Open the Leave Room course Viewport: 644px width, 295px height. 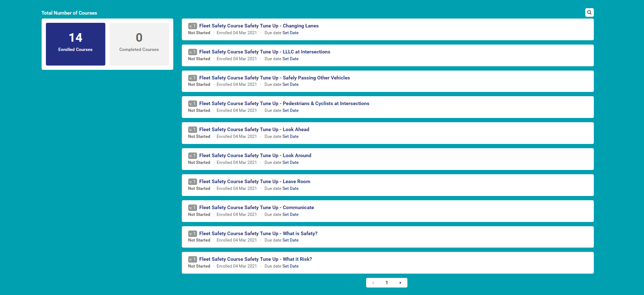coord(254,182)
